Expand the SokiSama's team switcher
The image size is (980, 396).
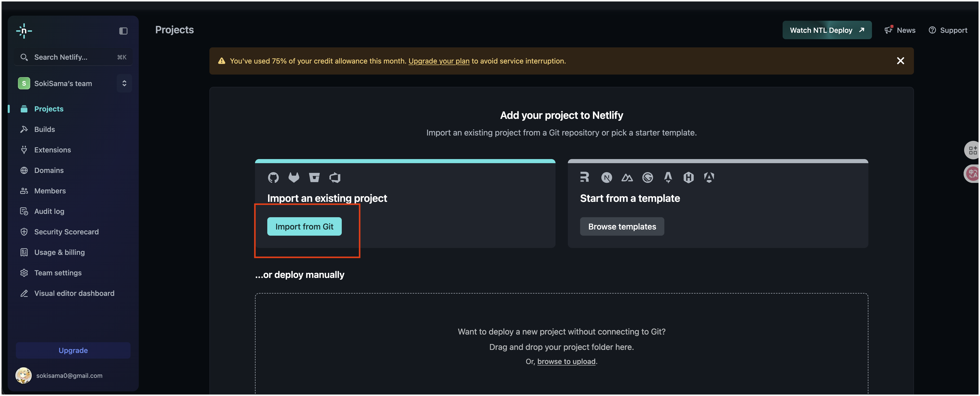[124, 84]
